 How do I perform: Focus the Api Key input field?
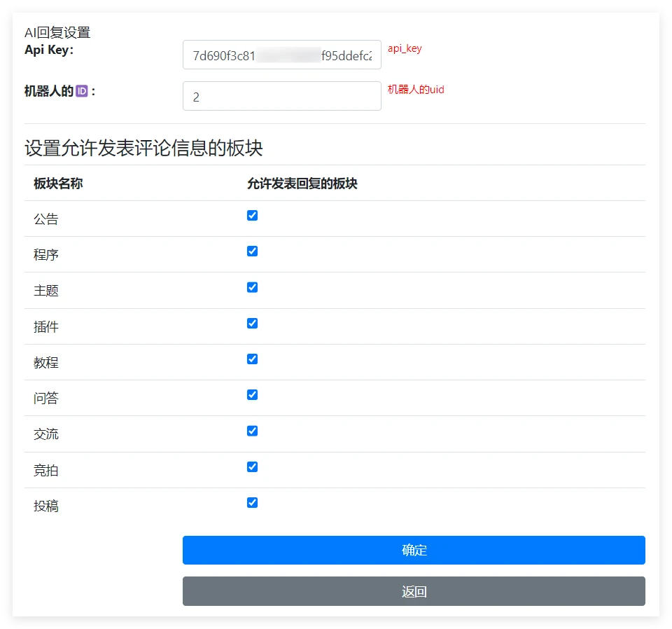[x=281, y=55]
